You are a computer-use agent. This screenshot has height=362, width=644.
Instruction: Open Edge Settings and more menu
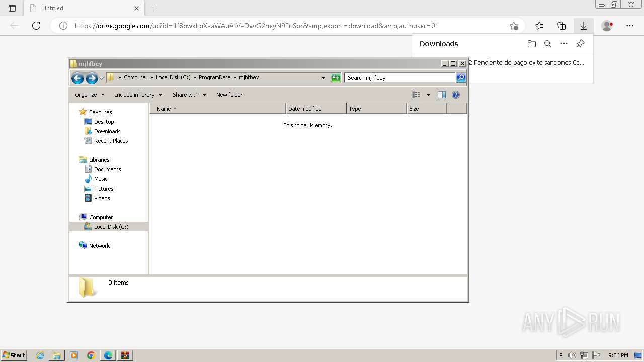click(x=630, y=26)
